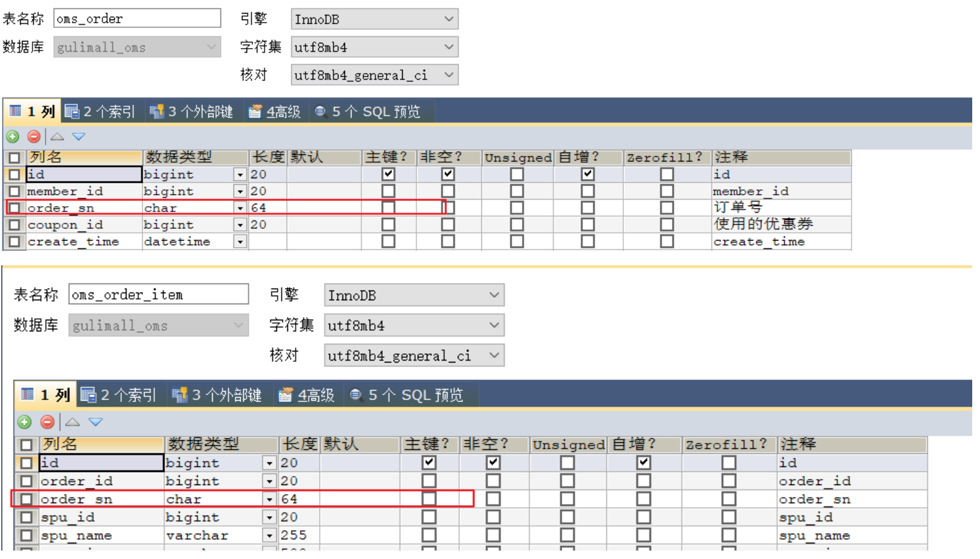The height and width of the screenshot is (559, 980).
Task: Click table name field containing oms_order_item
Action: coord(158,294)
